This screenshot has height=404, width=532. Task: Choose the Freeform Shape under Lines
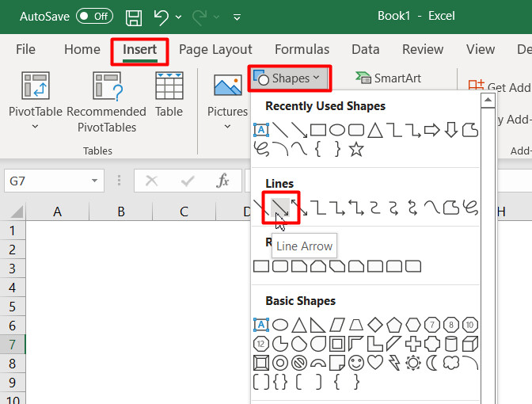451,208
